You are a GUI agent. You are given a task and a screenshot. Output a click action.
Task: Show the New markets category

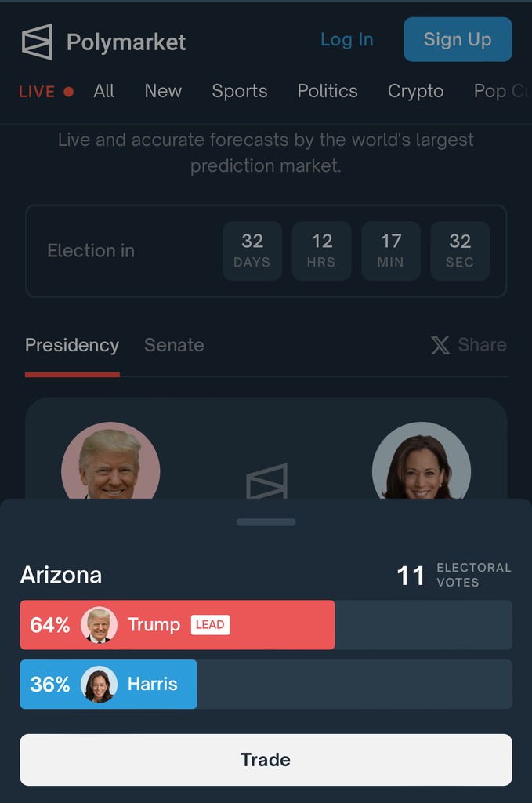[163, 91]
